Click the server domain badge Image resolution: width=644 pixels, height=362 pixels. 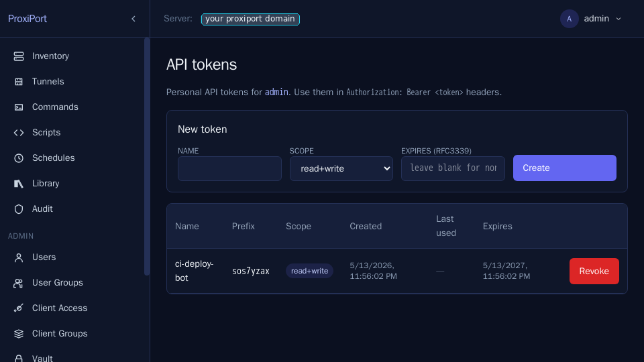click(x=250, y=19)
